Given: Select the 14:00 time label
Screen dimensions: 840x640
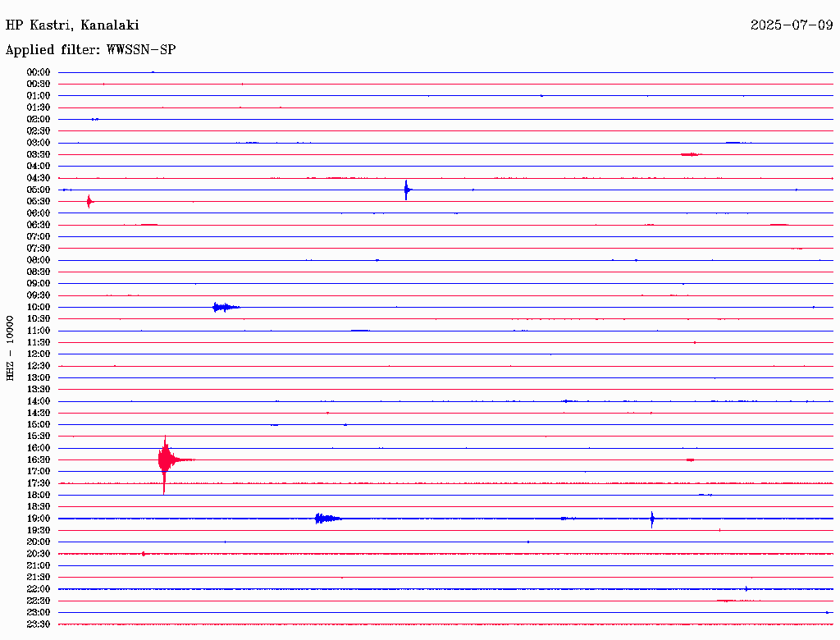Looking at the screenshot, I should (39, 401).
